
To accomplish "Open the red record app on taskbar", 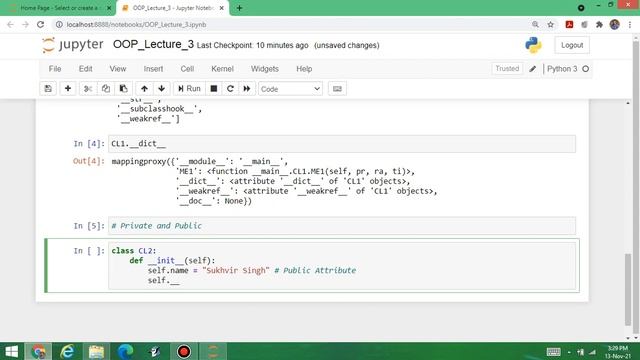I will [x=184, y=351].
